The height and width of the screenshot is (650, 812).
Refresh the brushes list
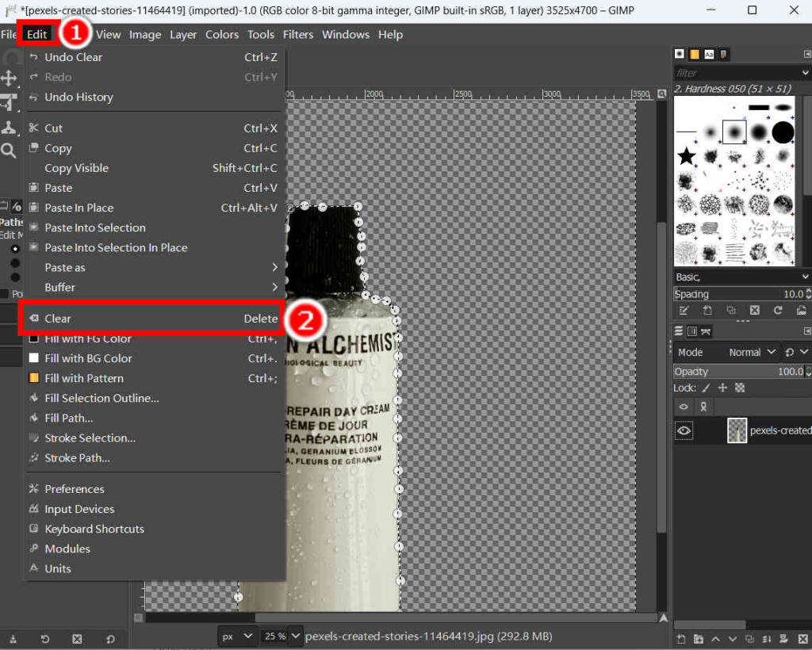coord(779,309)
